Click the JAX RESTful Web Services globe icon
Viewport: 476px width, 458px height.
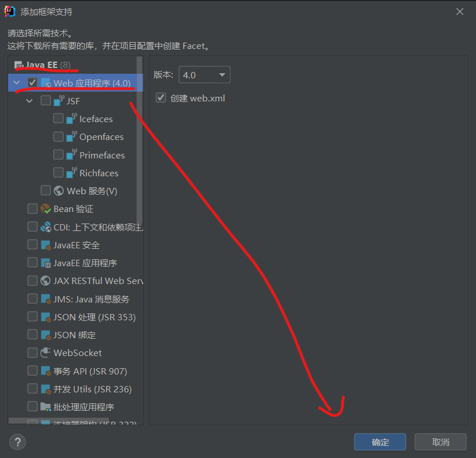[45, 281]
